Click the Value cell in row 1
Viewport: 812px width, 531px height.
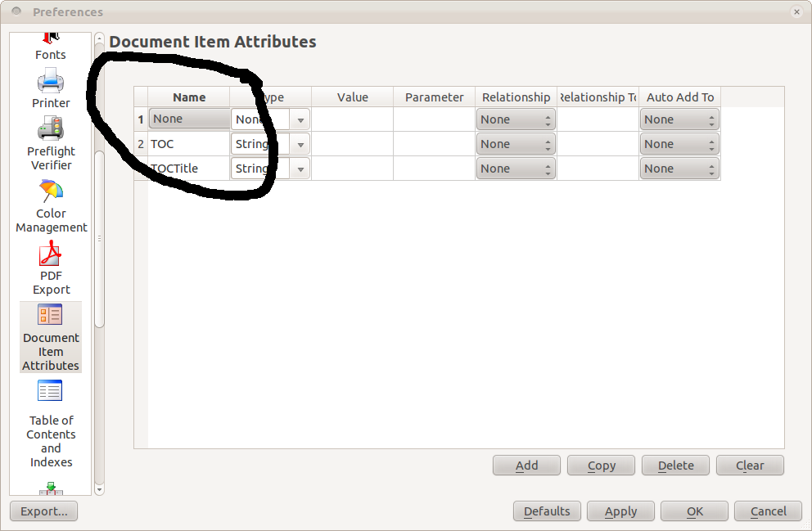click(x=352, y=119)
